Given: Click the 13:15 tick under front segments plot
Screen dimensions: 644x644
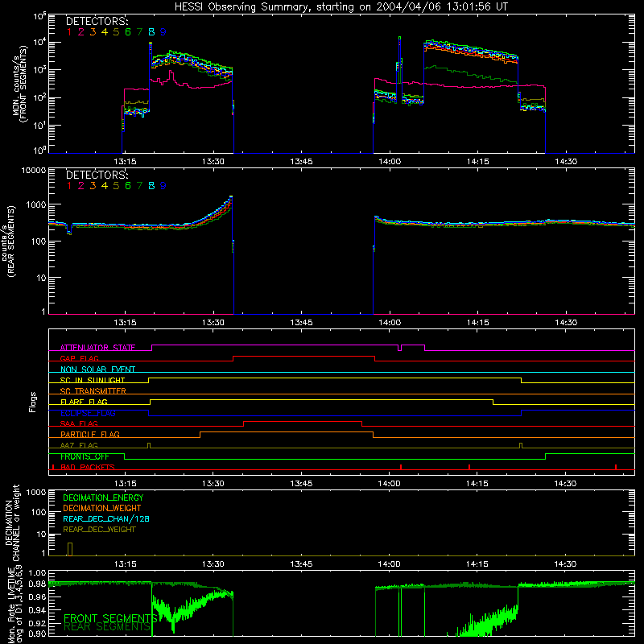Looking at the screenshot, I should point(125,162).
